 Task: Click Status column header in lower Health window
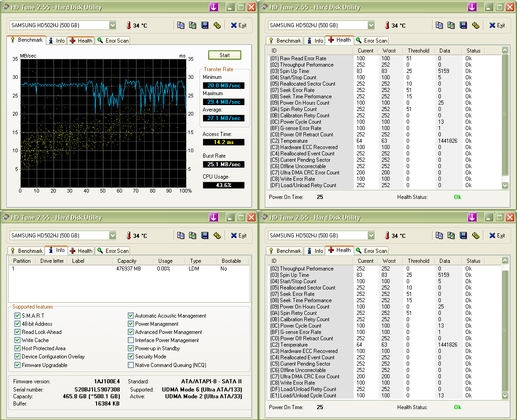(473, 261)
